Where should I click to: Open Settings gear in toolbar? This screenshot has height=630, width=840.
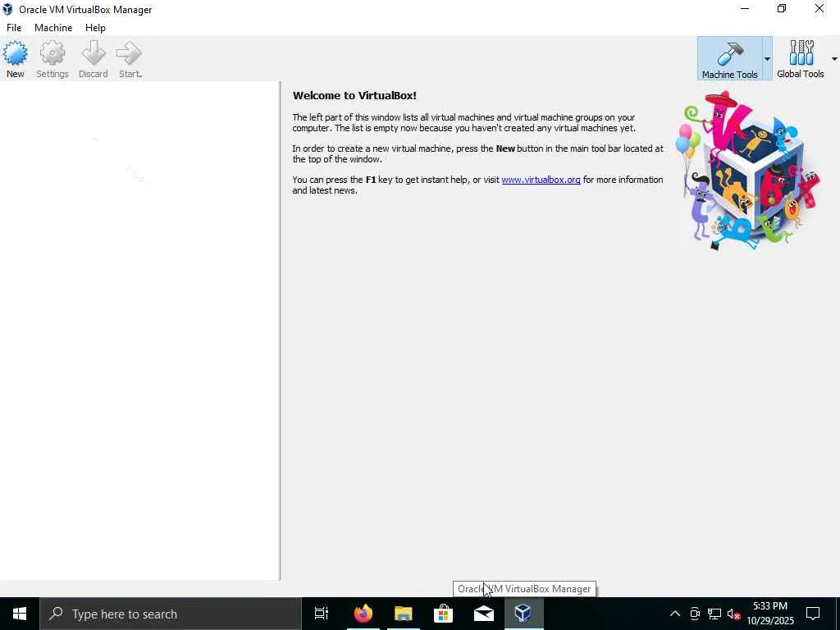[52, 53]
